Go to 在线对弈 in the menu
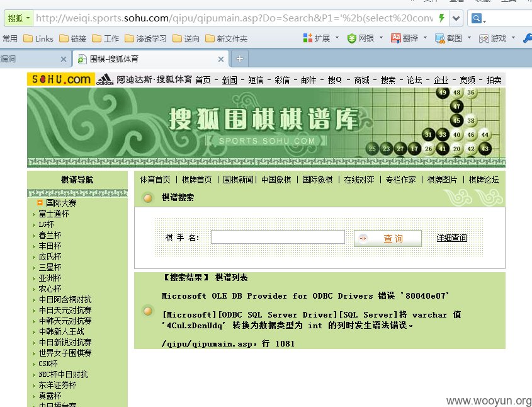This screenshot has width=532, height=407. coord(359,180)
